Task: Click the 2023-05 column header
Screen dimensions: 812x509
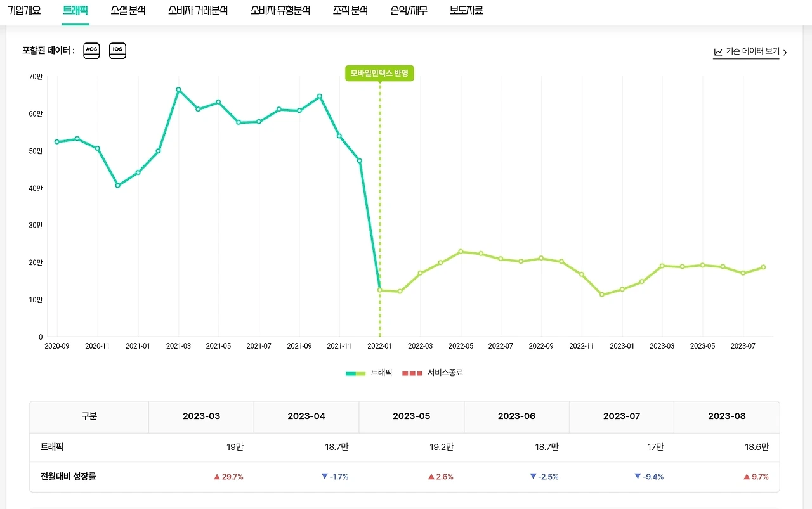Action: (412, 416)
